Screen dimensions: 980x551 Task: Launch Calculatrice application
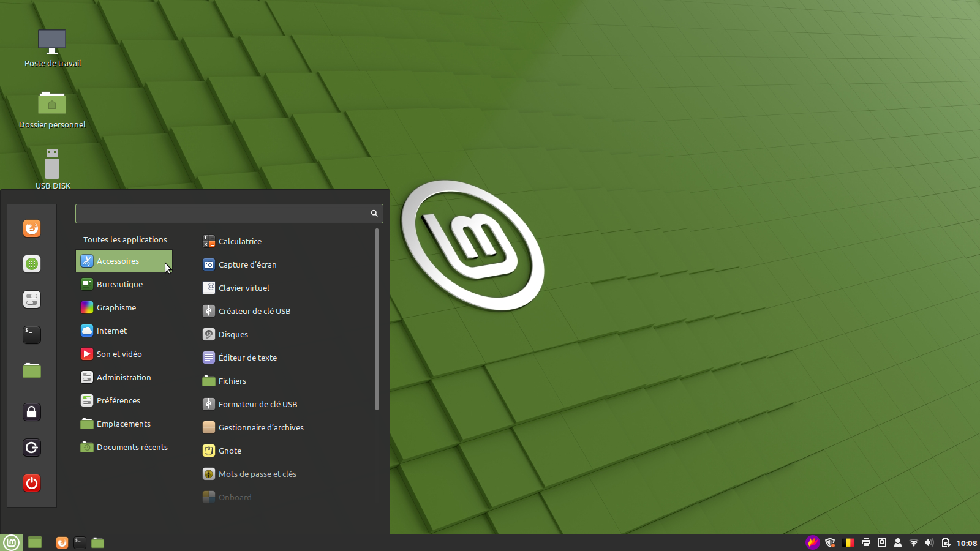tap(239, 241)
